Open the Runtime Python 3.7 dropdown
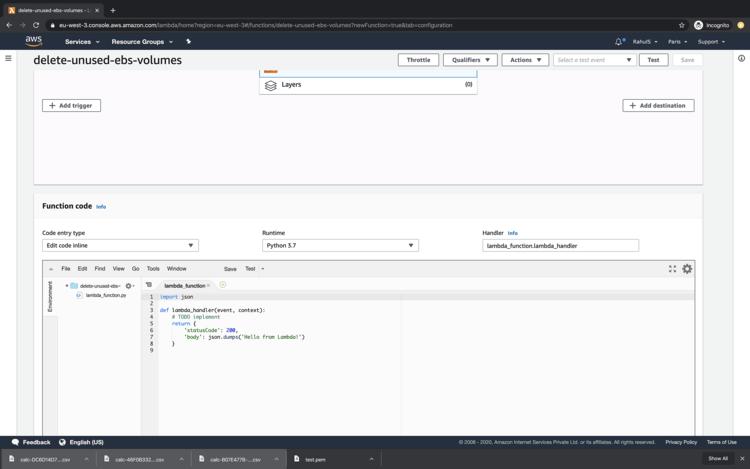 (x=340, y=245)
